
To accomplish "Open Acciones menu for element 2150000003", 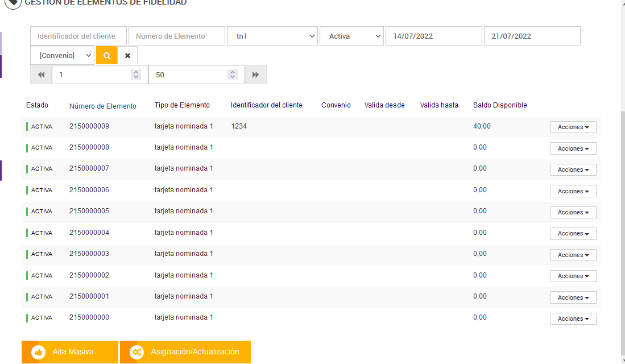I will [x=573, y=255].
